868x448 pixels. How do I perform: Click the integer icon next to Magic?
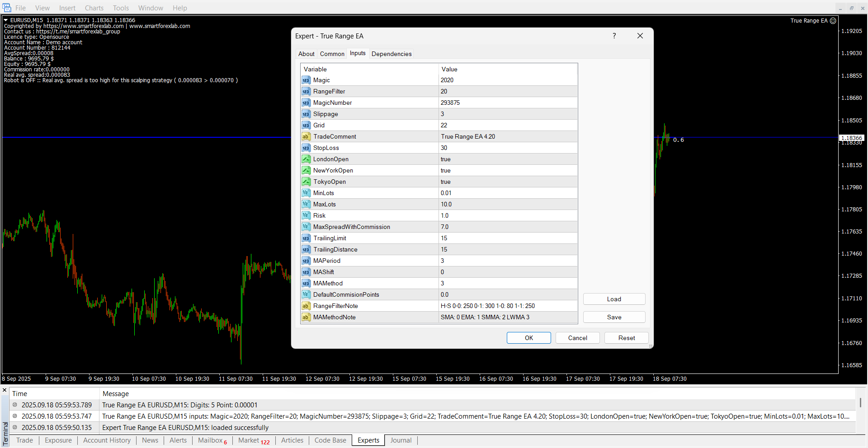(x=306, y=80)
